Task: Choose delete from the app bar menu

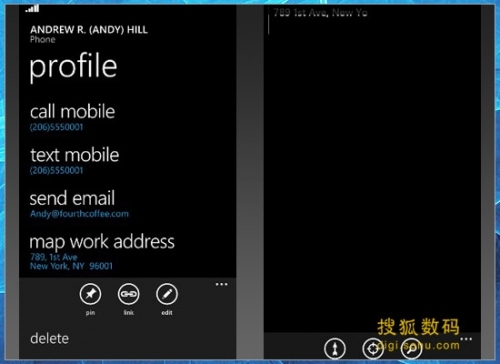Action: tap(50, 338)
